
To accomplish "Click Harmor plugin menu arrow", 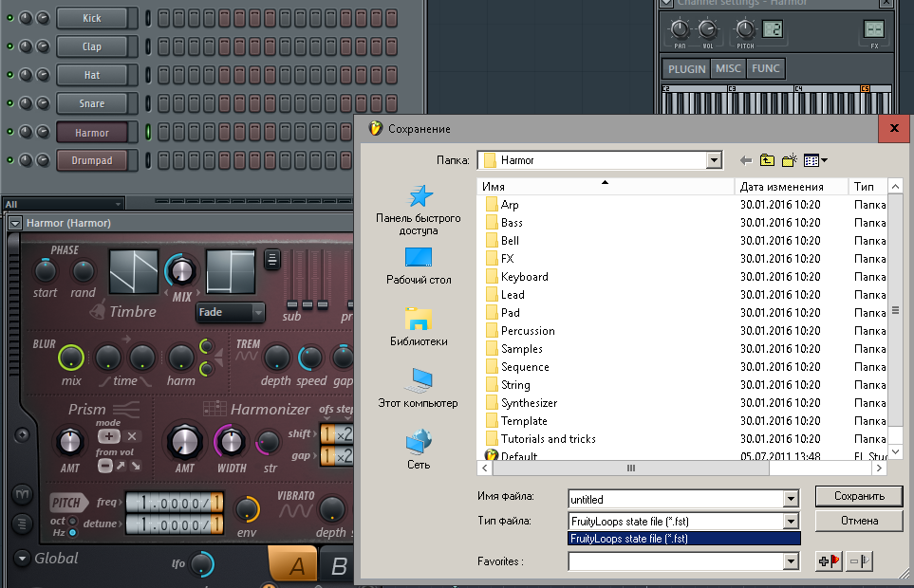I will pos(15,223).
